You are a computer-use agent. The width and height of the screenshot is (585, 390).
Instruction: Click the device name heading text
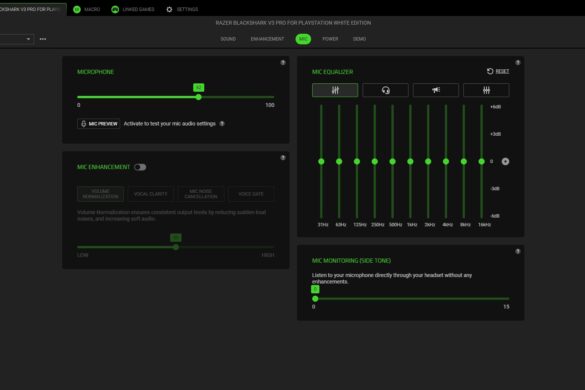pyautogui.click(x=293, y=23)
